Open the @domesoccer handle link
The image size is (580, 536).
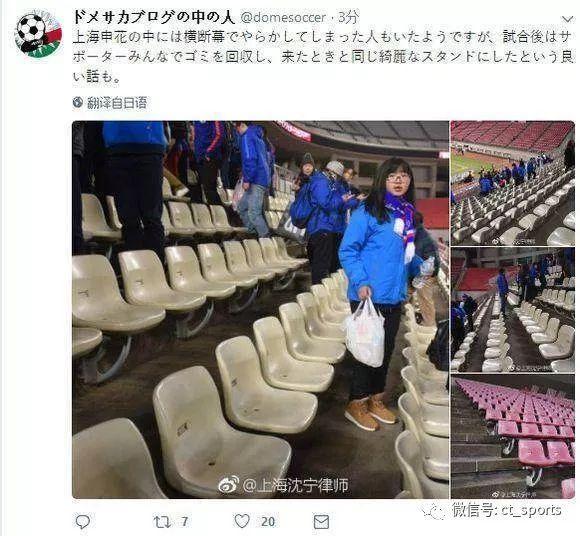283,17
